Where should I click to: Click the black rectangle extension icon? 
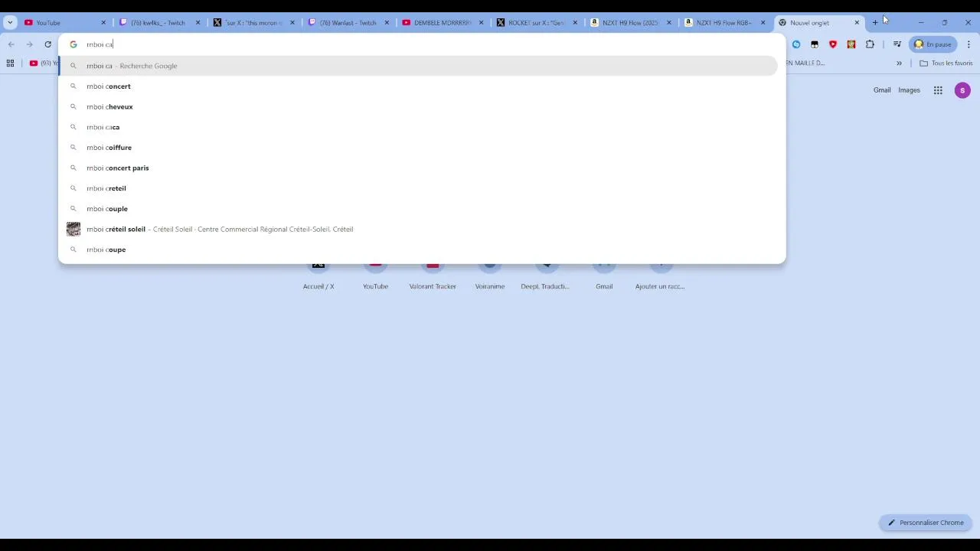(x=815, y=44)
